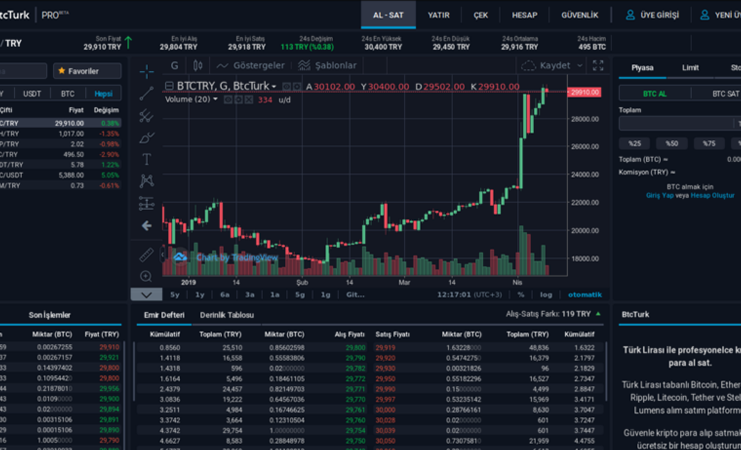Collapse the BTCTRY legend box
Viewport: 741px width, 450px height.
click(169, 86)
